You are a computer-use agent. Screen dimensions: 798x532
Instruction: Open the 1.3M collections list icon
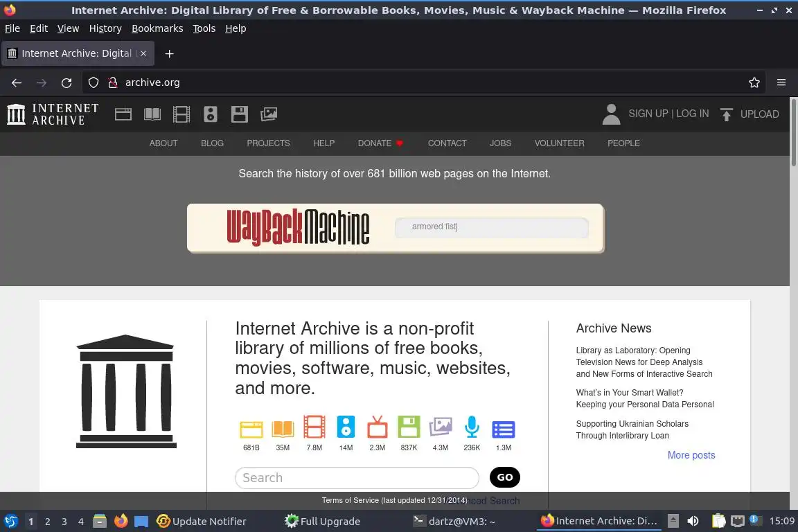504,429
